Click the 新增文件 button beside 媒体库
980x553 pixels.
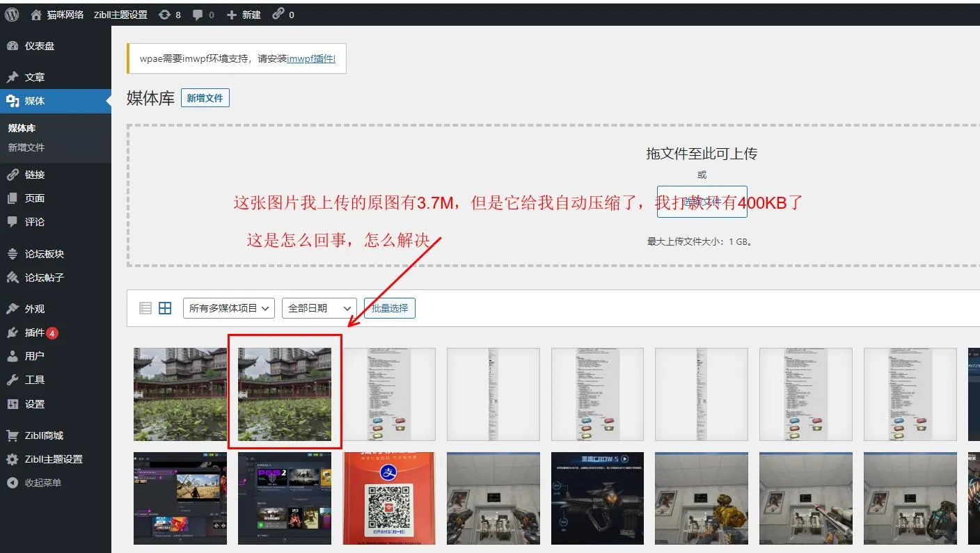tap(205, 98)
